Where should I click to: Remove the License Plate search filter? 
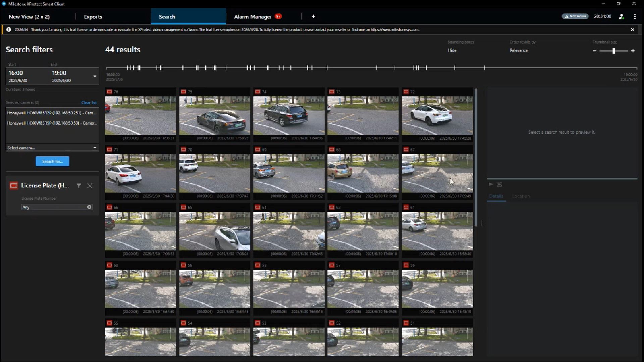(x=90, y=186)
